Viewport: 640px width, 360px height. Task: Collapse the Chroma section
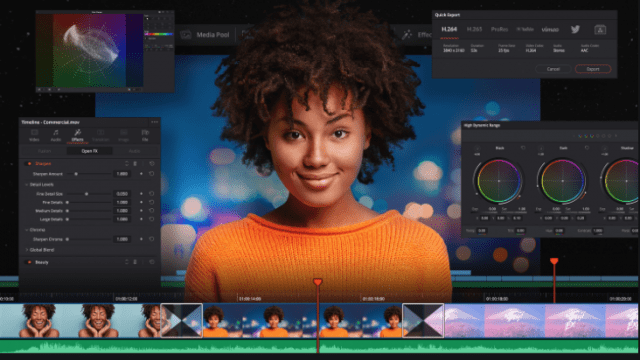(27, 230)
